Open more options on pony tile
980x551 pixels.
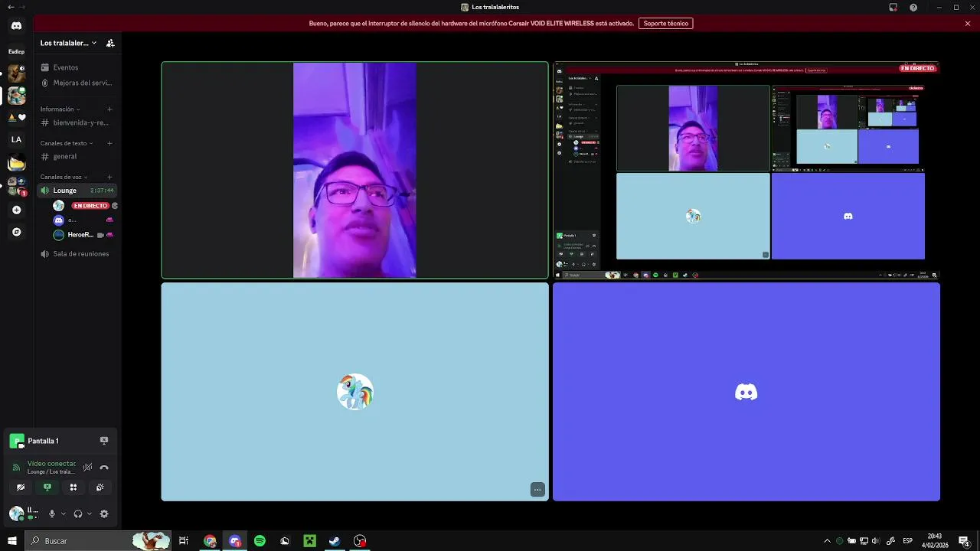537,490
